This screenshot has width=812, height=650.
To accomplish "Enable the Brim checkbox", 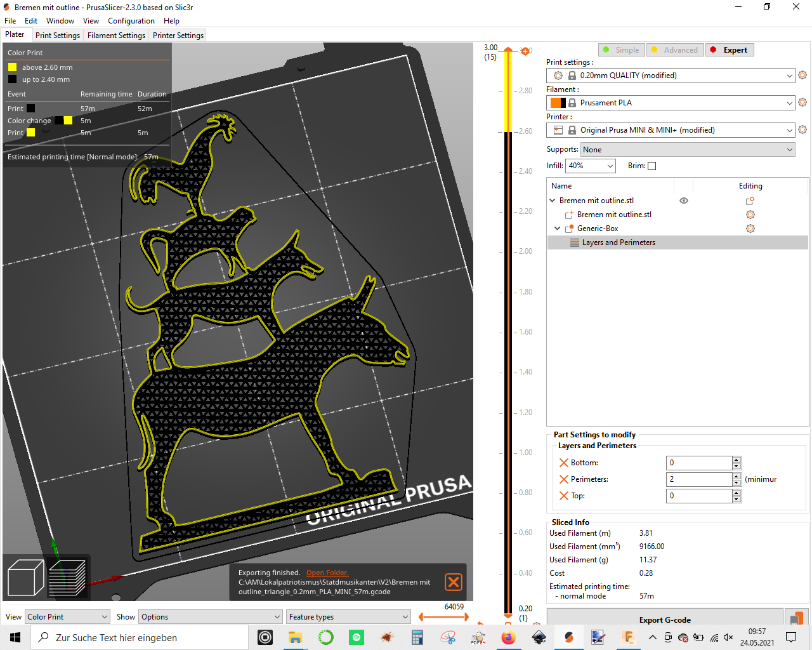I will point(652,166).
